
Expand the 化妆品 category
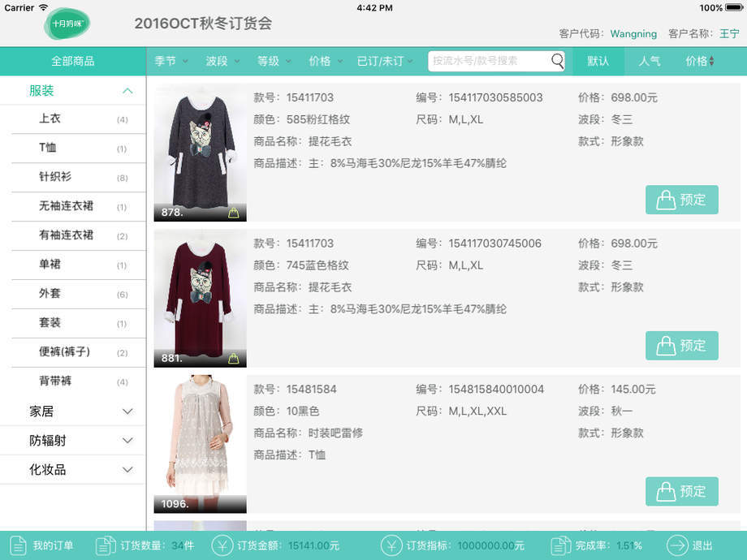pyautogui.click(x=73, y=470)
